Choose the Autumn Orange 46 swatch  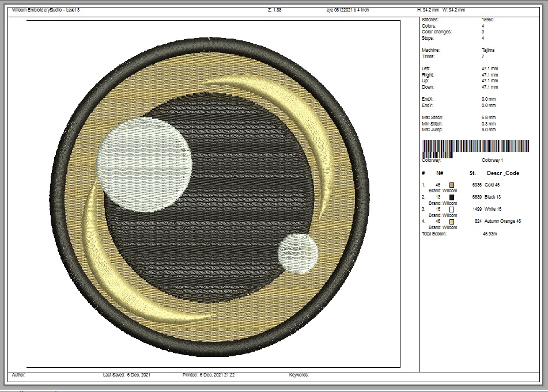pyautogui.click(x=452, y=222)
